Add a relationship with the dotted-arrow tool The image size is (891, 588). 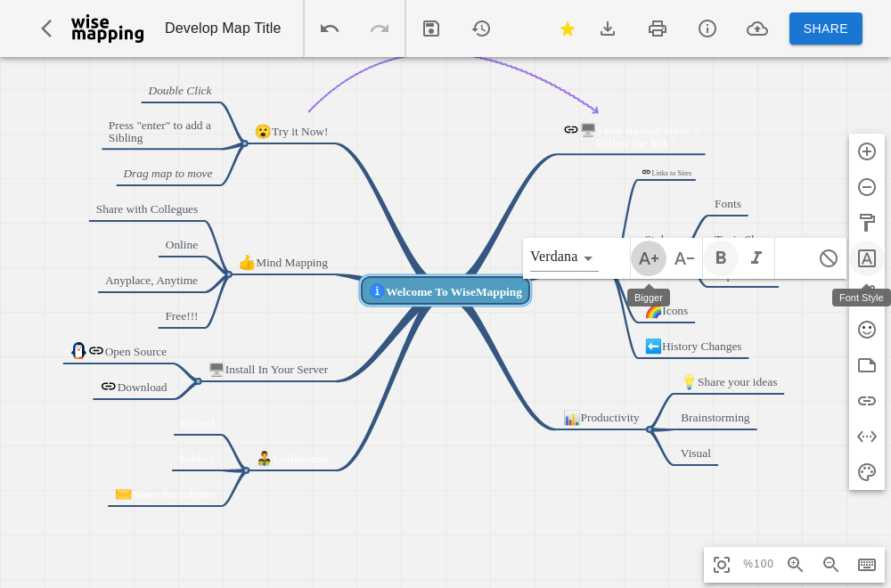(867, 437)
